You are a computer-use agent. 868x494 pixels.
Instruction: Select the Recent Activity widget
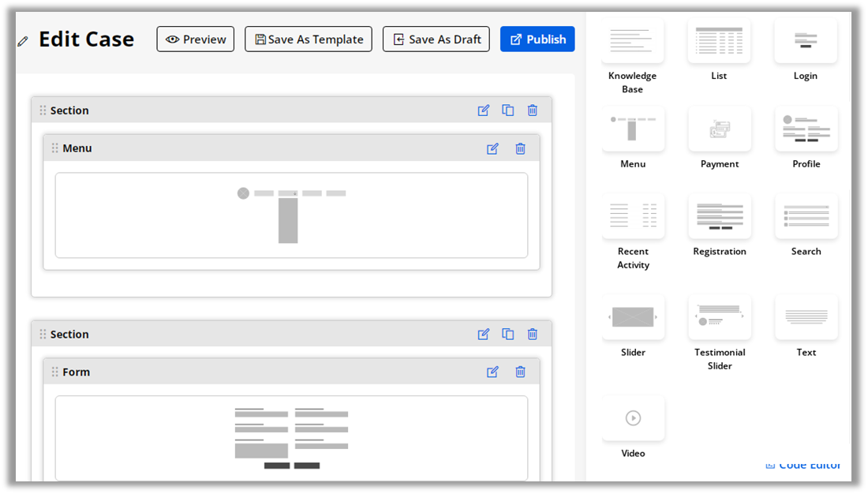click(x=633, y=216)
